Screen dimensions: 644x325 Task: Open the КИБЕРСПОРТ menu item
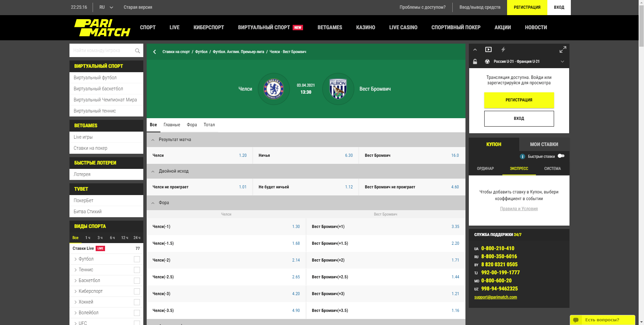209,28
